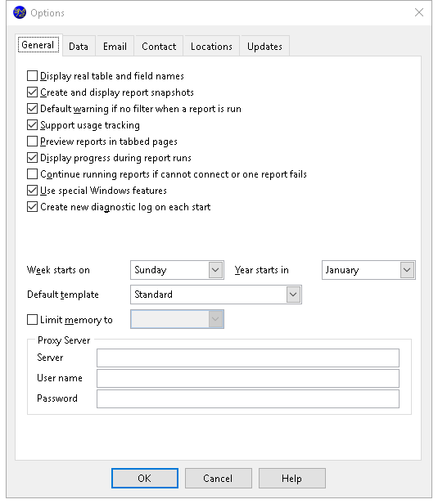Disable Use special Windows features
Viewport: 438px width, 504px height.
[32, 191]
